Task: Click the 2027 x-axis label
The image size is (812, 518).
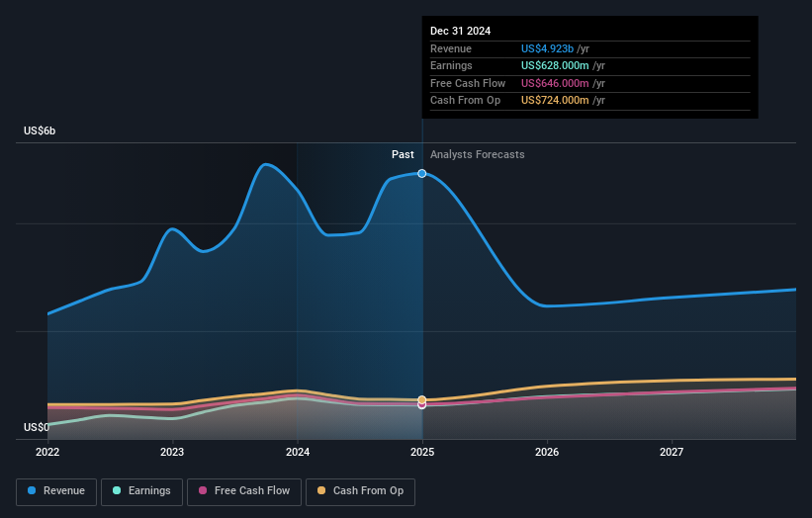Action: [672, 453]
